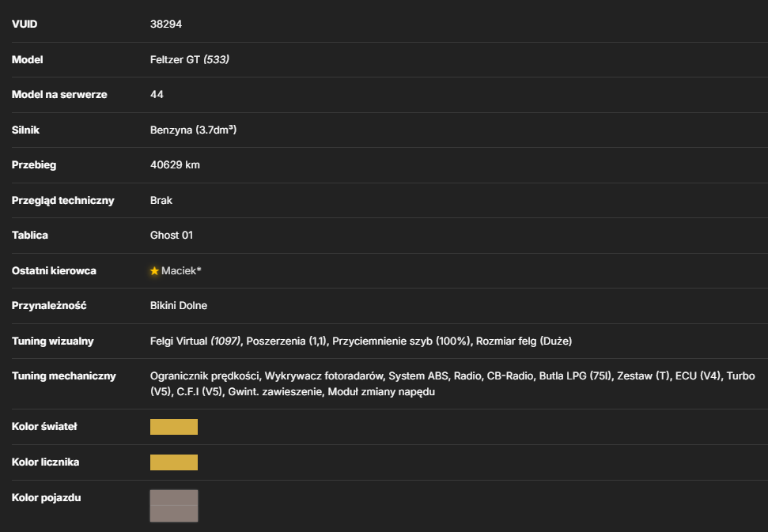Click the Felgi Virtual (1097) tuning entry
This screenshot has height=532, width=768.
[x=195, y=341]
